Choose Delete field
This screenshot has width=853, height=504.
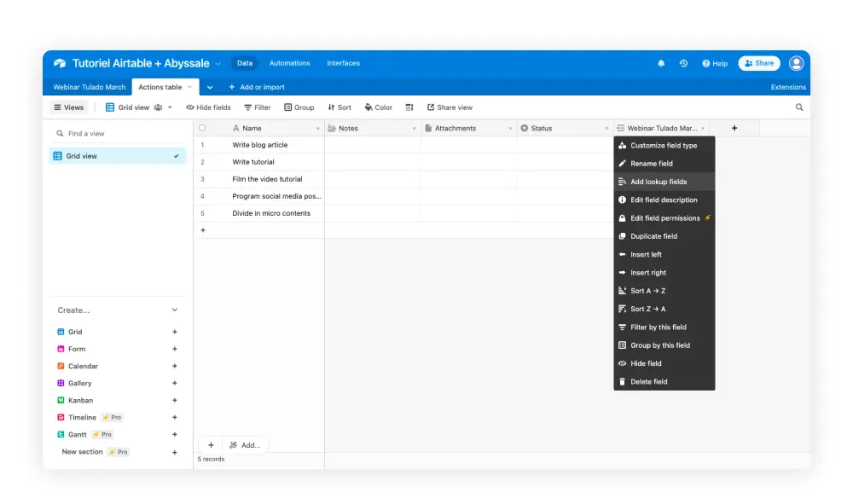(664, 382)
